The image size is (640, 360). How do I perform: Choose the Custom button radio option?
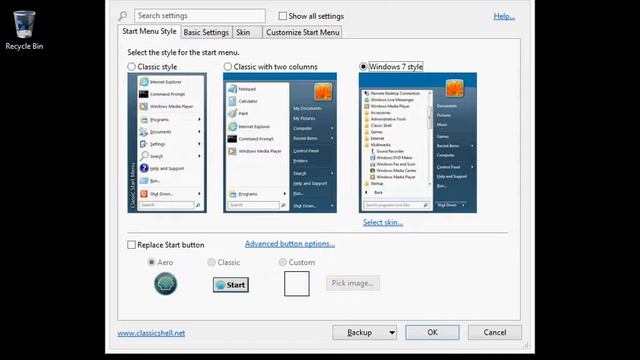click(282, 262)
